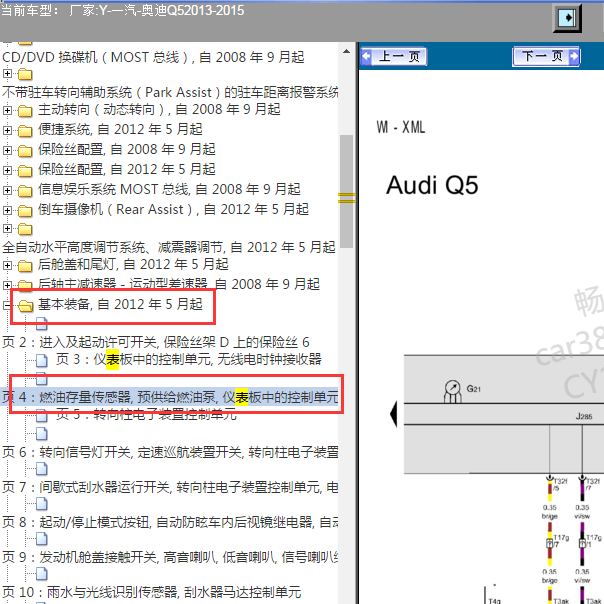The image size is (604, 604).
Task: Expand the 便捷系统, 自 2012 年 5 月起 folder
Action: click(x=7, y=130)
